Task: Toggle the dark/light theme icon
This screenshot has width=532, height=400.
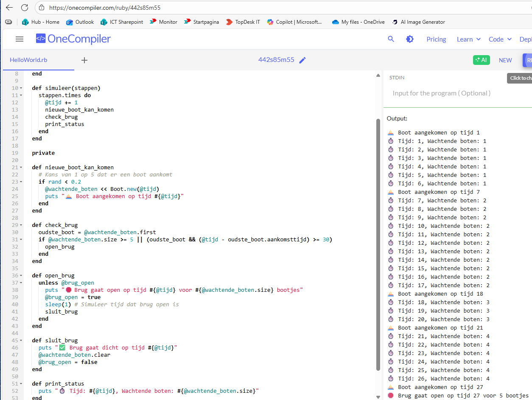Action: coord(409,39)
